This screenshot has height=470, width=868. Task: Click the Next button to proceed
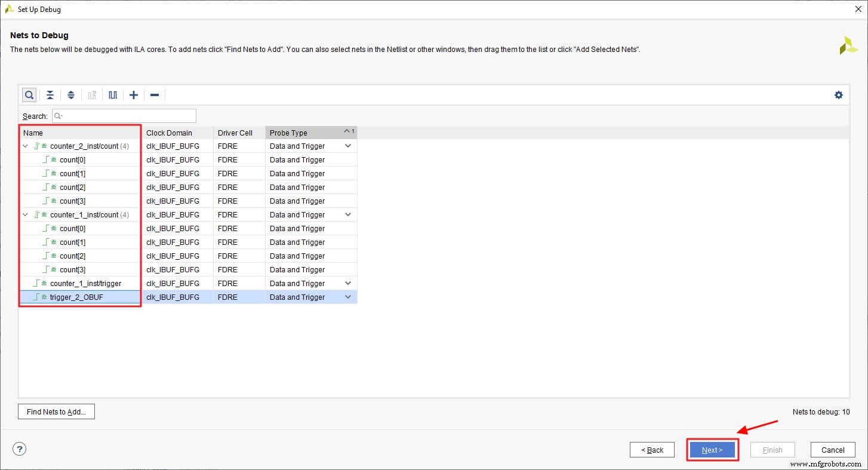(x=712, y=450)
